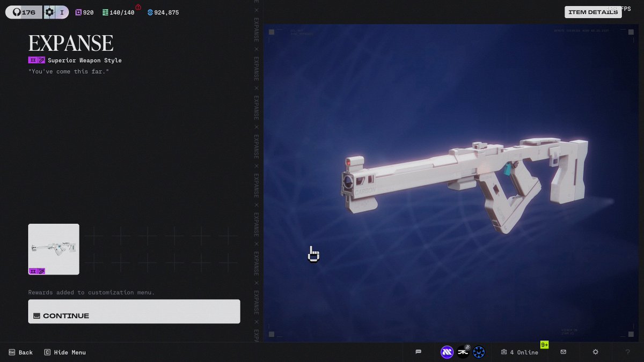Open the chat bubble icon
The height and width of the screenshot is (362, 644).
pyautogui.click(x=419, y=352)
